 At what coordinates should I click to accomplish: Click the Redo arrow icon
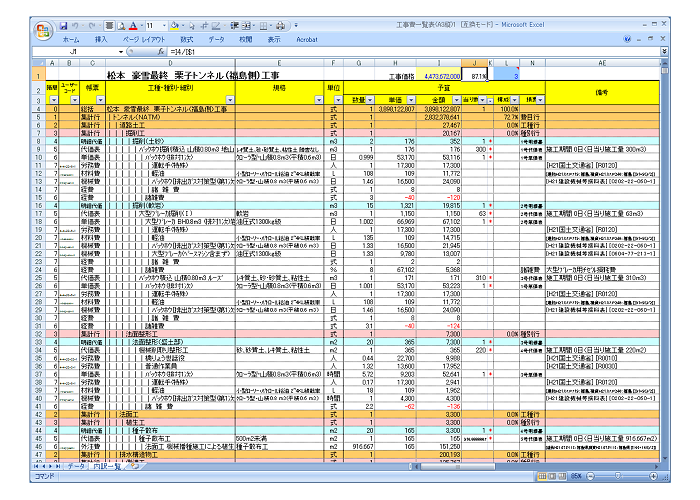[x=92, y=26]
